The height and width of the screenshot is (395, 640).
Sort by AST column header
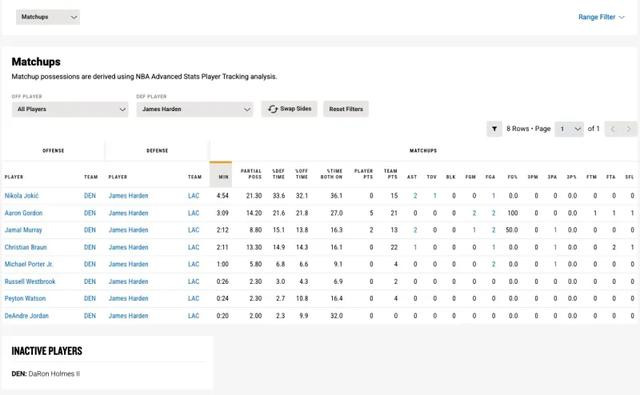click(x=412, y=177)
